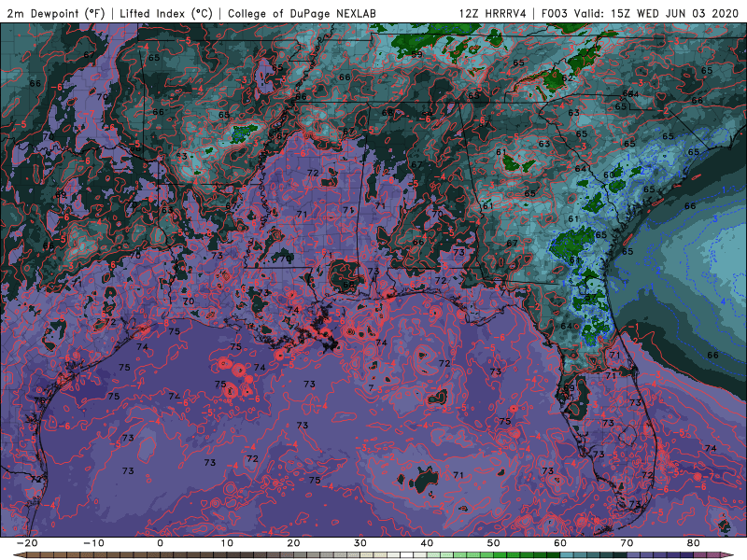Click the '40' color scale label
The height and width of the screenshot is (560, 747).
(x=427, y=543)
